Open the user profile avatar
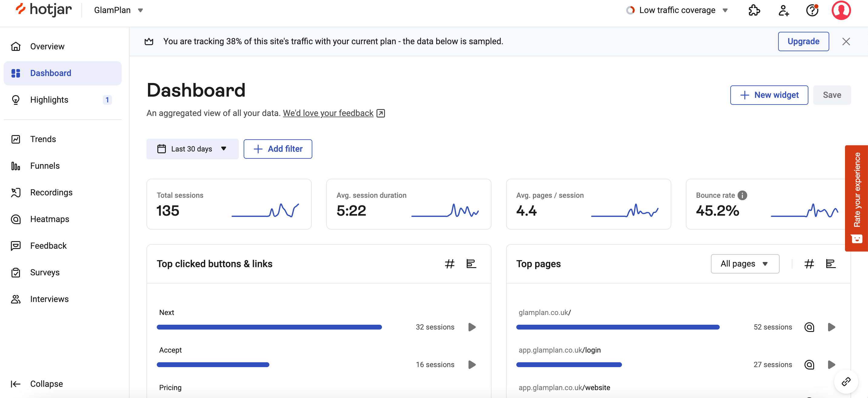 point(841,10)
